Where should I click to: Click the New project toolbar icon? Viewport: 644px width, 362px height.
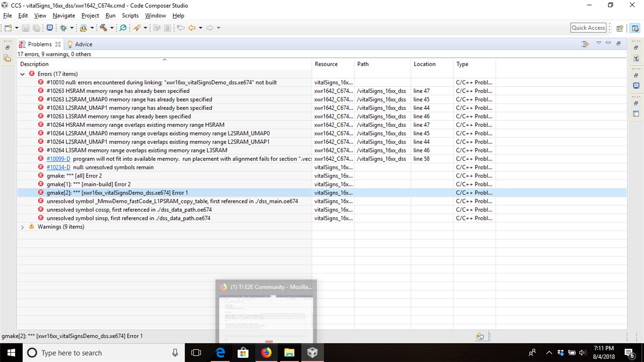click(x=8, y=28)
